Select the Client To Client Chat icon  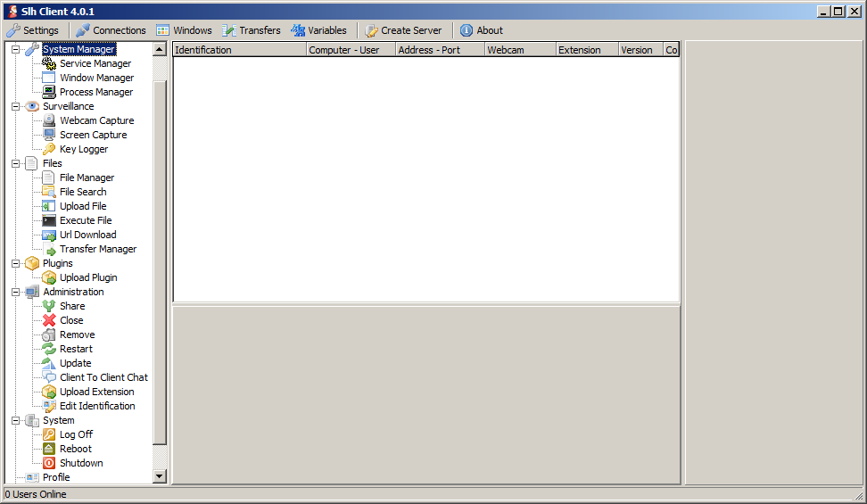tap(49, 377)
